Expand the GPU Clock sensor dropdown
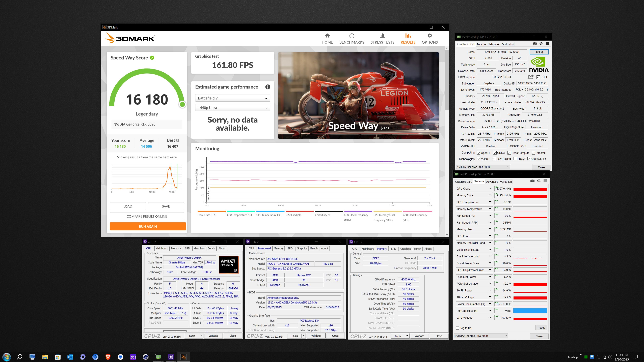Screen dimensions: 644x362 click(490, 188)
